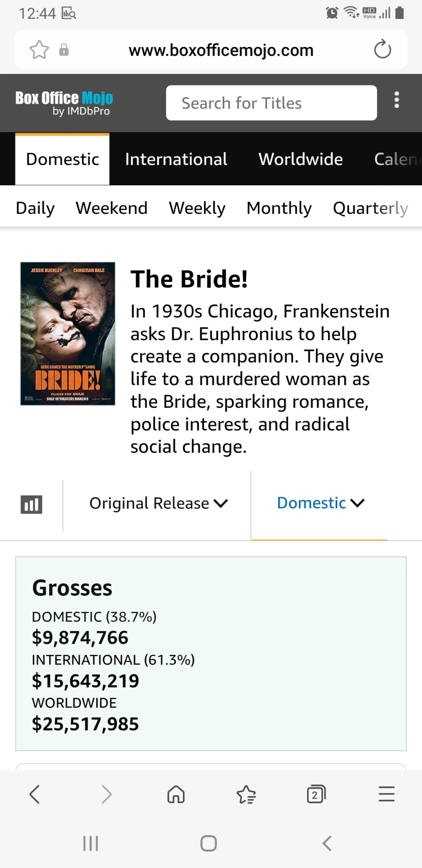
Task: Switch to the Worldwide tab
Action: click(x=301, y=160)
